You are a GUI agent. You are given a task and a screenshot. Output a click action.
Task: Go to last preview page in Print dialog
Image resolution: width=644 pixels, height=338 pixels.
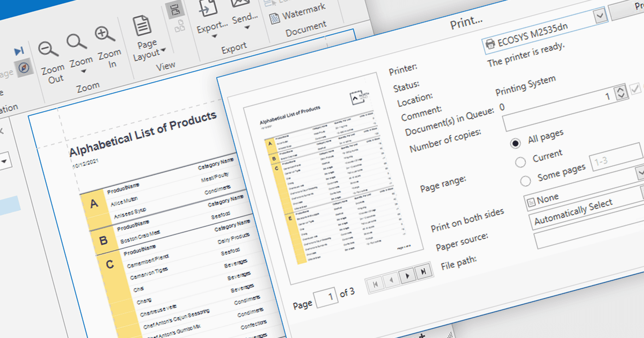[424, 272]
